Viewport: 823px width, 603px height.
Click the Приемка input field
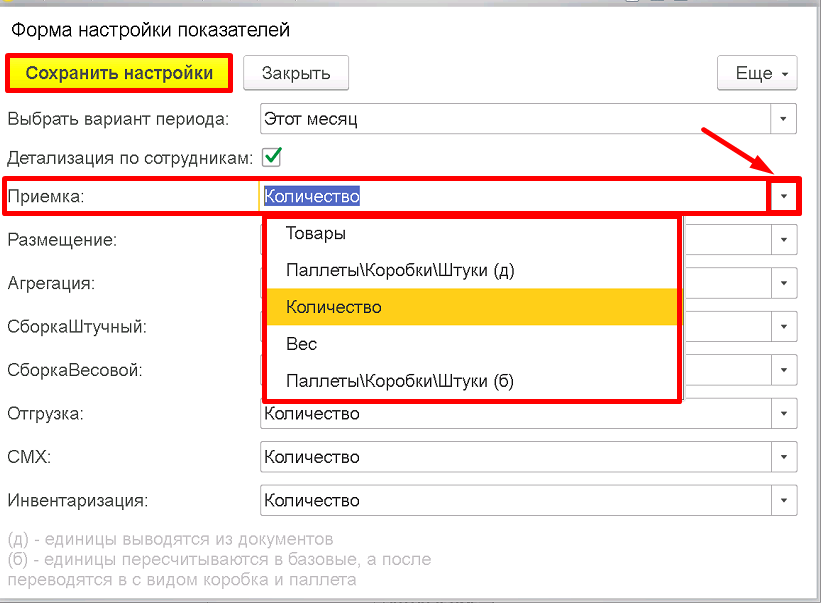click(x=515, y=196)
